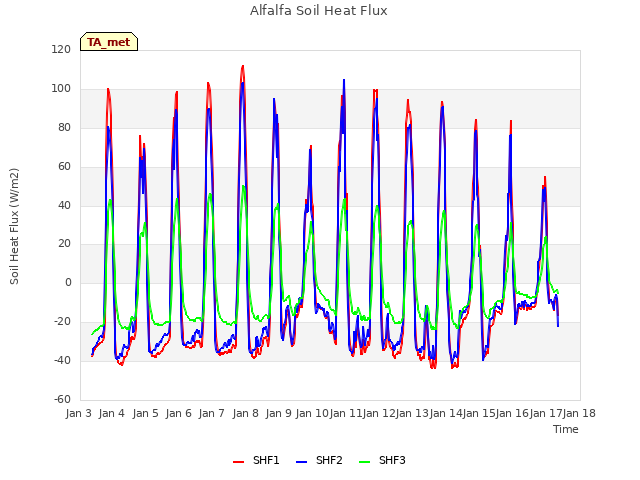The height and width of the screenshot is (480, 640).
Task: Click the Jan 17 x-axis tick label
Action: coord(545,413)
